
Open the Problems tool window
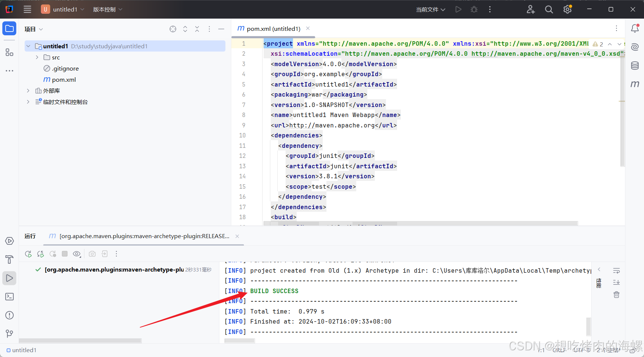(9, 315)
